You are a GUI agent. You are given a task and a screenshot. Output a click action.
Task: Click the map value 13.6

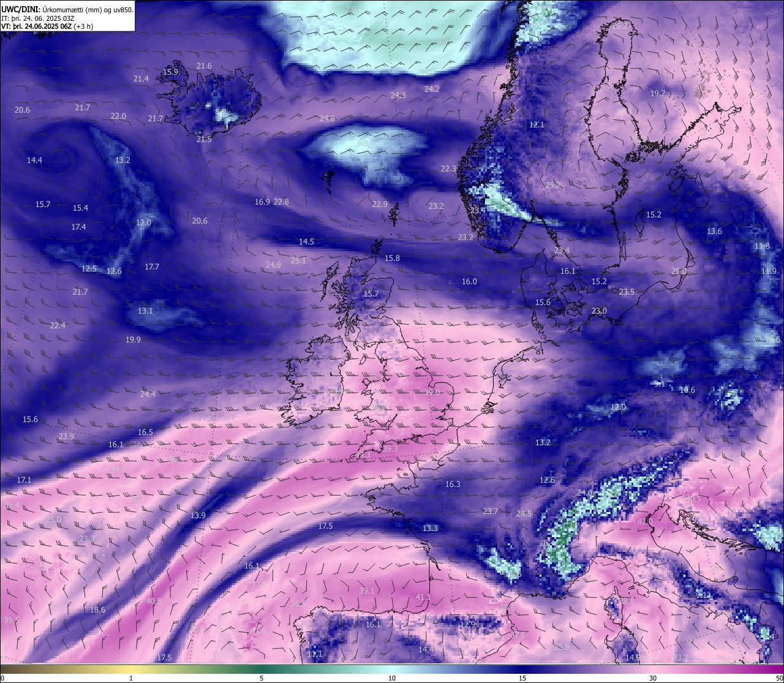714,232
